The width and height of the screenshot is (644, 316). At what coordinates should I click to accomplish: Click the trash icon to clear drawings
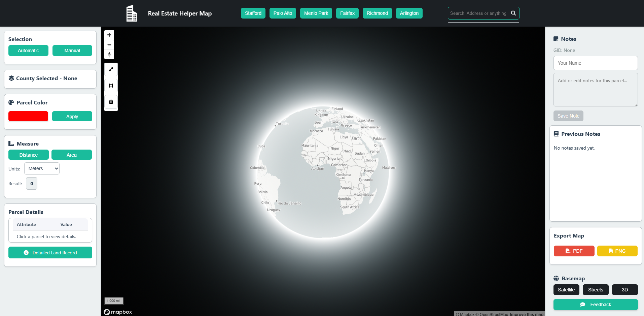(x=111, y=102)
